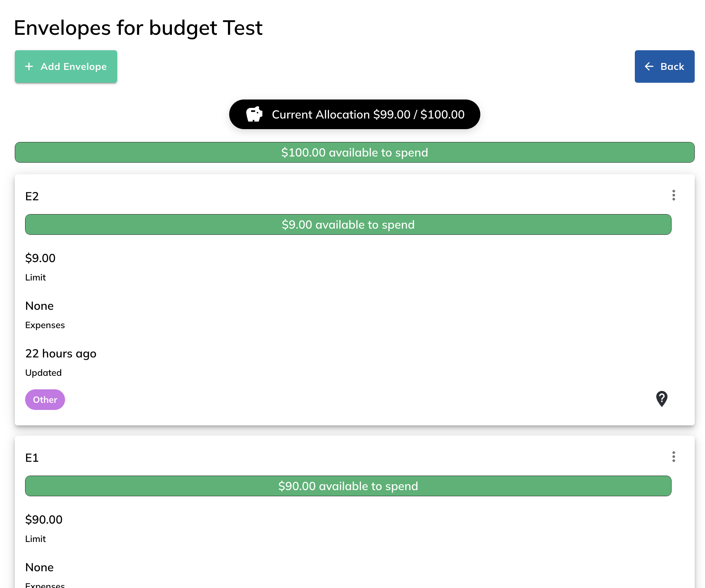The height and width of the screenshot is (588, 705).
Task: Click the E2 envelope title
Action: 32,196
